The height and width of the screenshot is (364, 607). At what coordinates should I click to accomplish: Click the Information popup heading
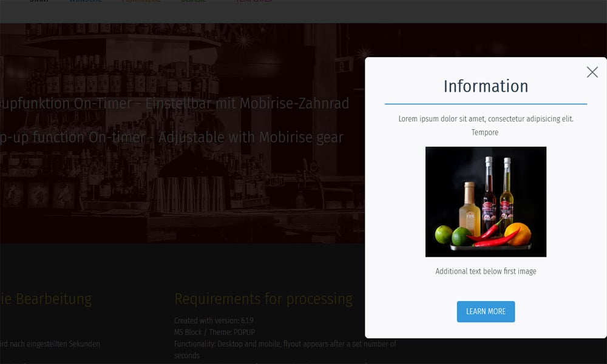(x=486, y=86)
